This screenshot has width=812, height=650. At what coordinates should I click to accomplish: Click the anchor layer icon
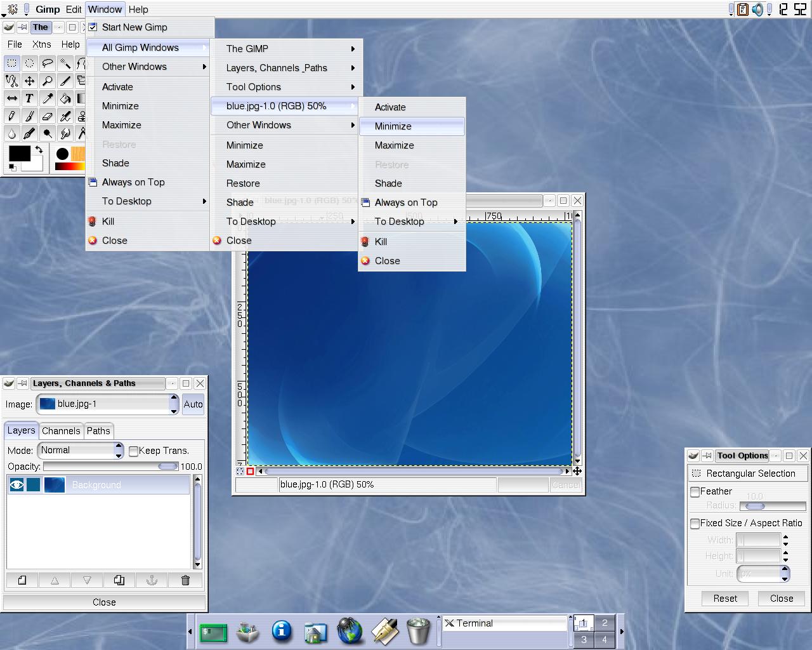point(152,580)
